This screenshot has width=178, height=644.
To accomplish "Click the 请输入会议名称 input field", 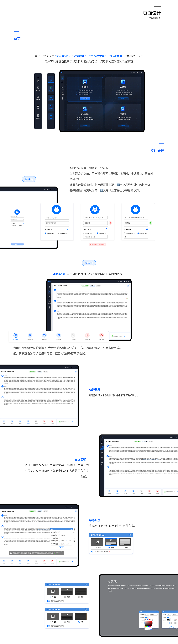I will pos(57,218).
